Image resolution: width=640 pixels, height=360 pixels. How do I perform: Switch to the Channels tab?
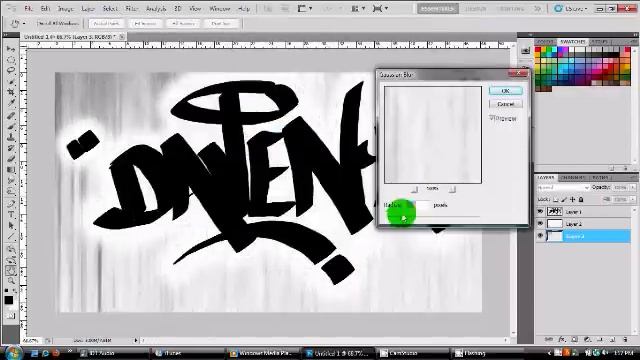tap(572, 178)
